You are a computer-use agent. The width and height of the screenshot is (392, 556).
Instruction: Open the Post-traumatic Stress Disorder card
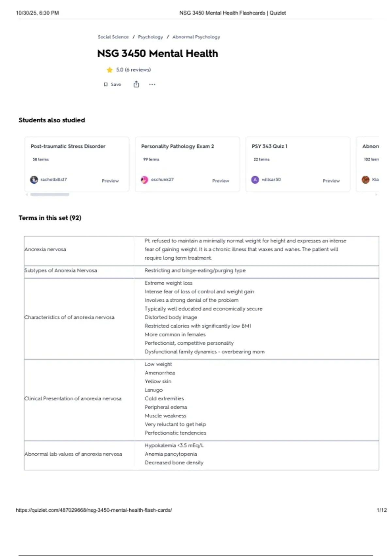click(68, 146)
